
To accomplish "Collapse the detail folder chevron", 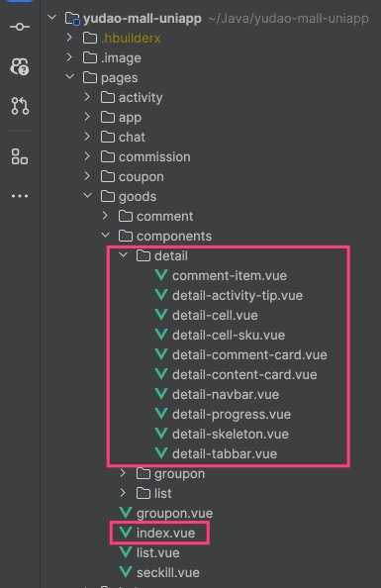I will click(x=123, y=255).
